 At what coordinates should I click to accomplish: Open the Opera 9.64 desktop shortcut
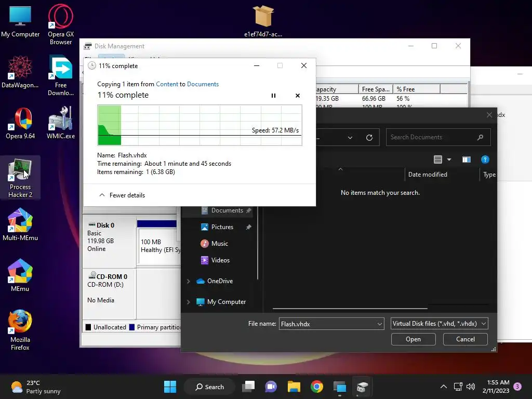[x=20, y=123]
